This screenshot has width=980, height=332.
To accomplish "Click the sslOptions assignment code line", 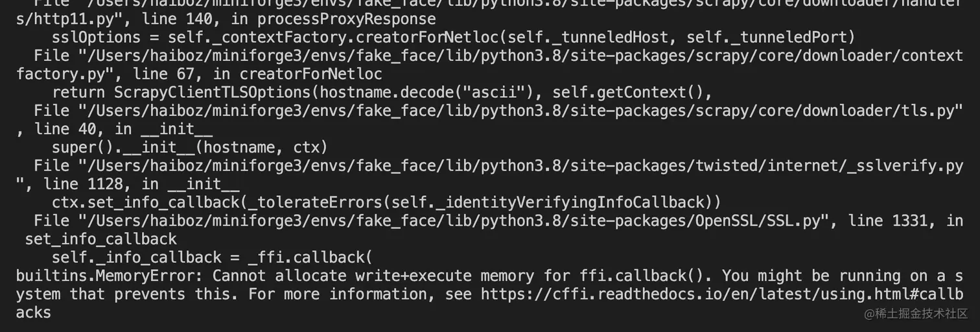I will pyautogui.click(x=452, y=38).
